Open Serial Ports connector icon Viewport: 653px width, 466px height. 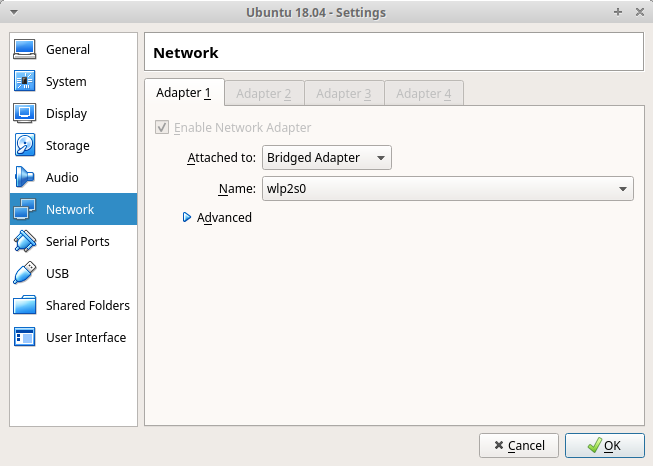tap(25, 241)
